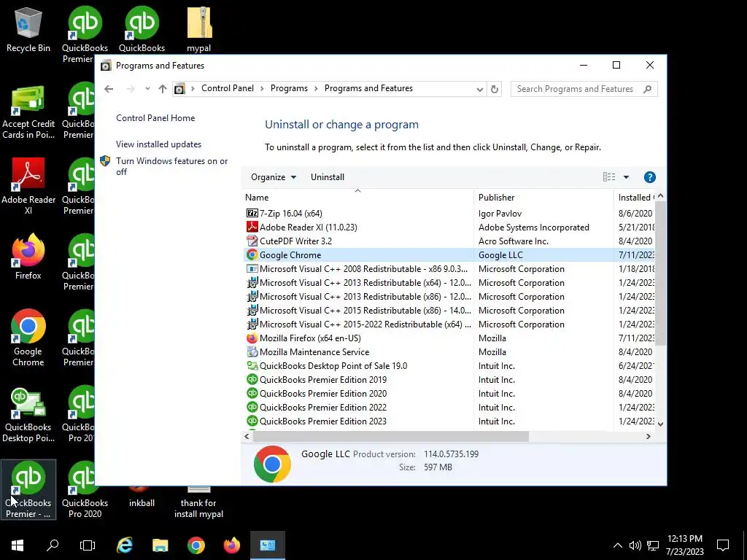Click the vertical scrollbar down arrow
747x560 pixels.
tap(660, 424)
